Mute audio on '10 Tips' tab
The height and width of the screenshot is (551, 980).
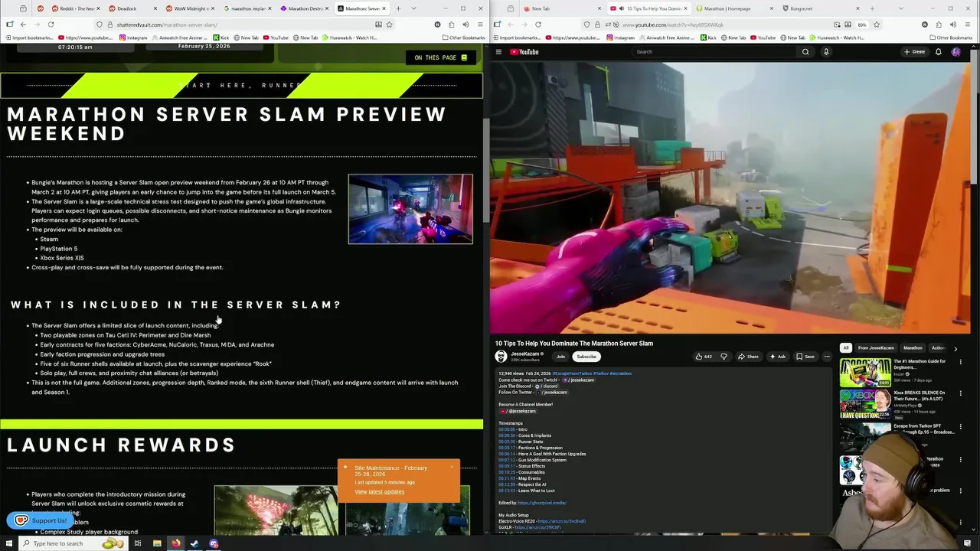tap(621, 8)
